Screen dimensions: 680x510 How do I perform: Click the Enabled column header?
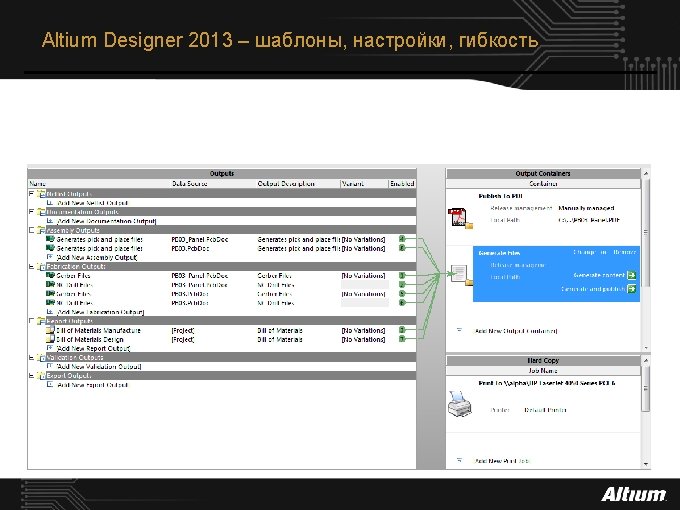point(402,184)
